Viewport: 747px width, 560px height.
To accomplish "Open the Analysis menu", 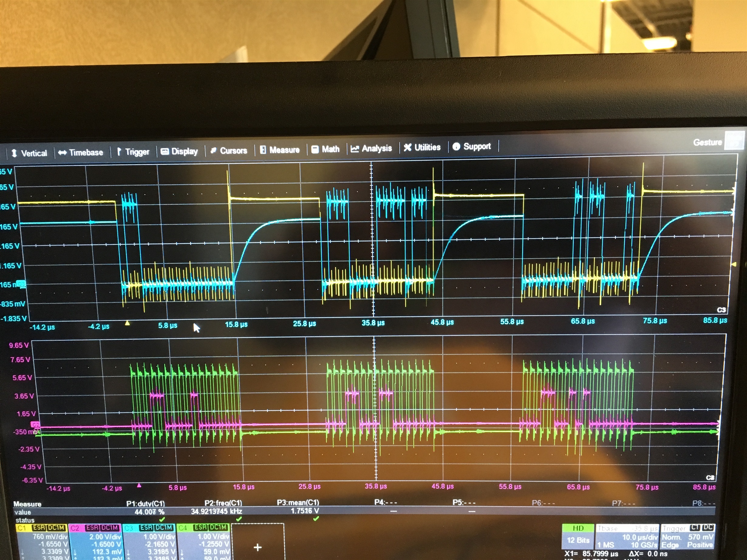I will 371,148.
